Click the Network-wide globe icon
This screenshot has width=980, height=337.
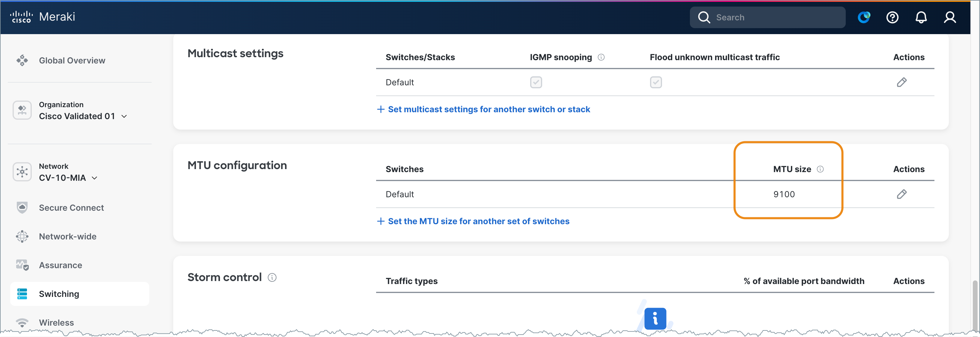22,236
